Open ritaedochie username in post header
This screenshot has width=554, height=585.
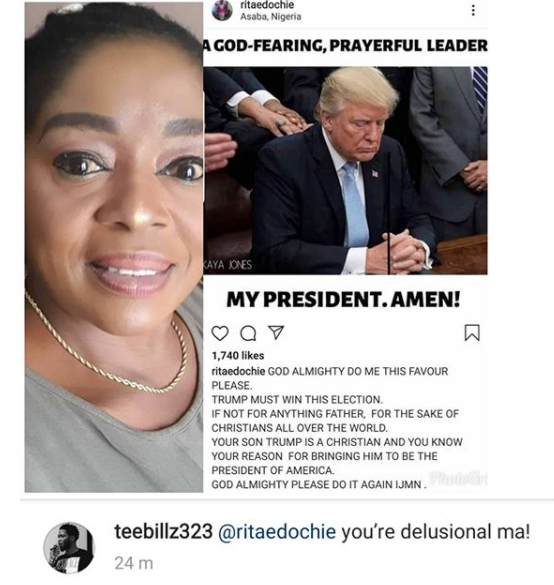tap(267, 5)
